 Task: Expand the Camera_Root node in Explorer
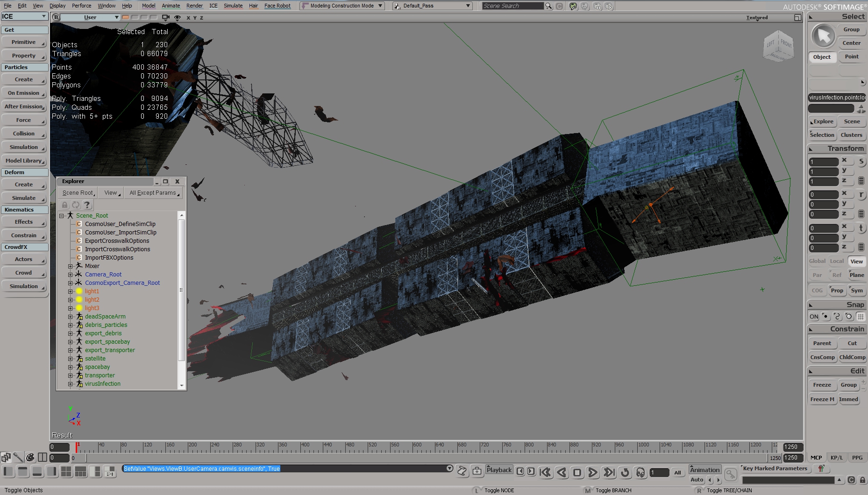[x=71, y=275]
